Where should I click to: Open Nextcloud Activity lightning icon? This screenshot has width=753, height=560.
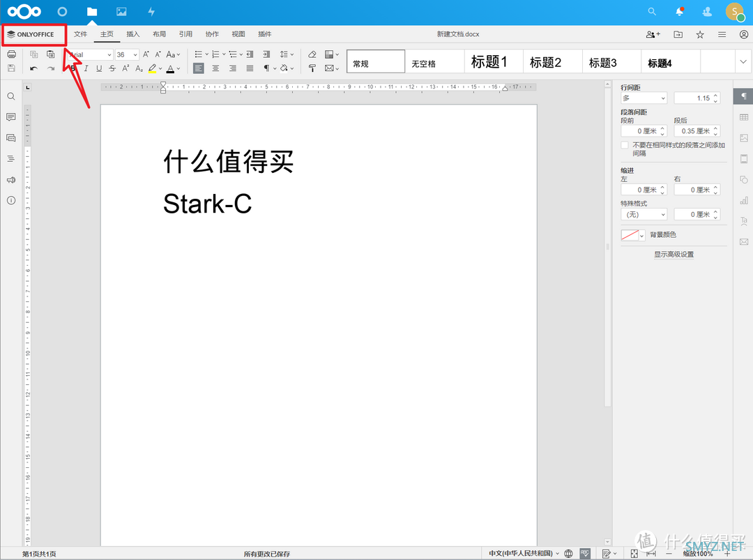point(151,12)
